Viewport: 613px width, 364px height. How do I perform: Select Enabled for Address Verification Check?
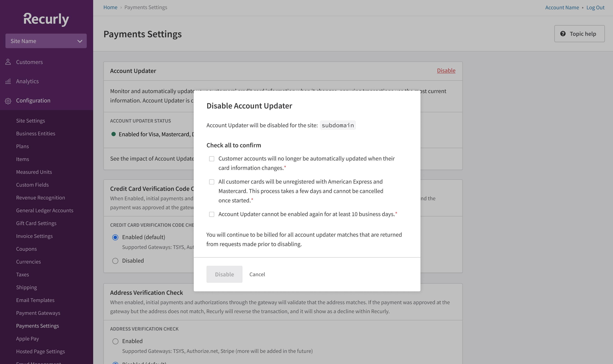(115, 341)
